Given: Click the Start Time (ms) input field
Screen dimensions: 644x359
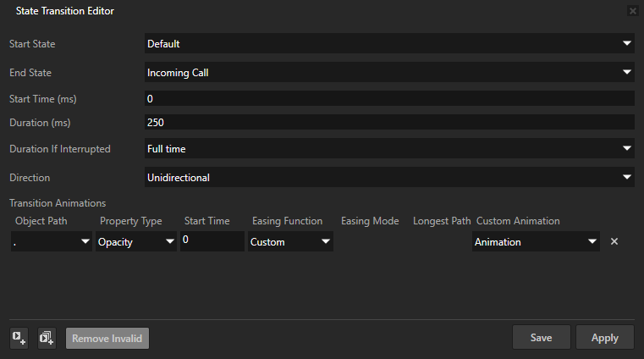Looking at the screenshot, I should [389, 99].
